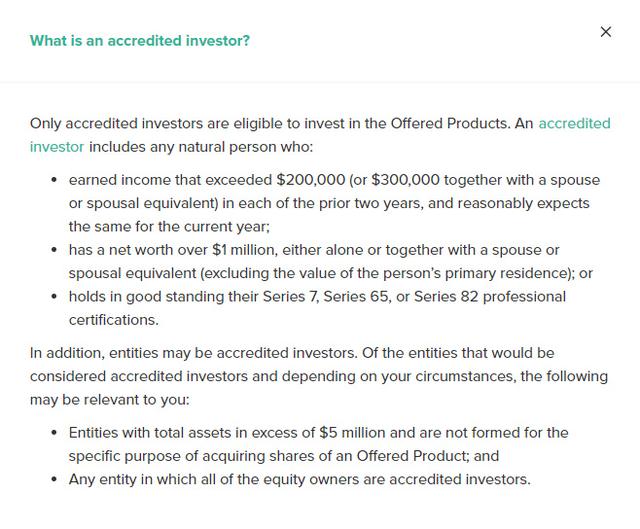Click the "$300,000" spousal income figure
The image size is (640, 529).
click(x=406, y=180)
